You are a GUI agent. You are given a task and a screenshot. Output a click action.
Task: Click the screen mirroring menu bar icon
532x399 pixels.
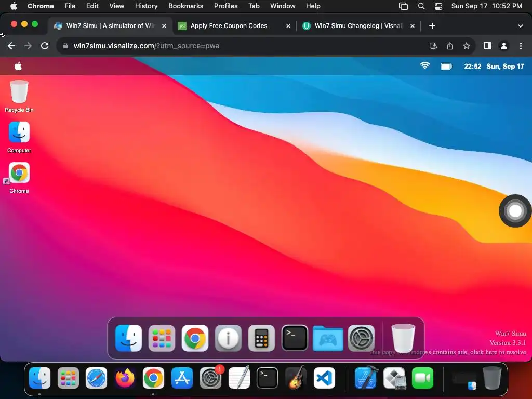[403, 6]
